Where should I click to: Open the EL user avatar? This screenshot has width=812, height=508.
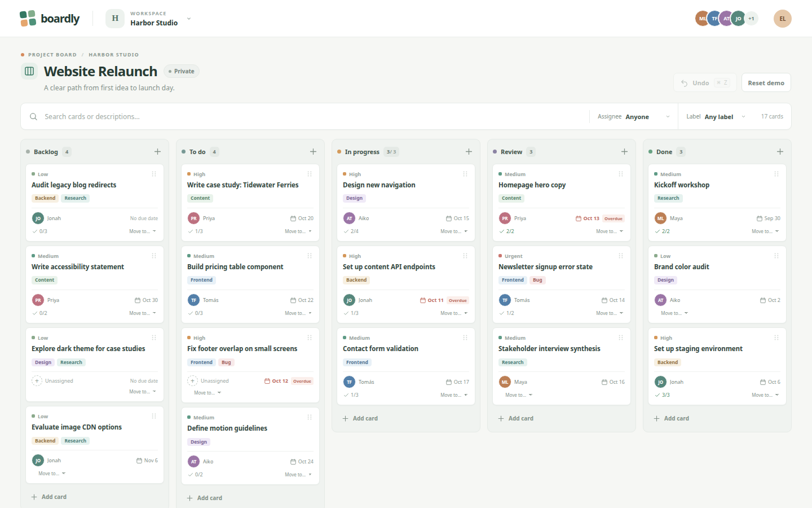point(783,19)
